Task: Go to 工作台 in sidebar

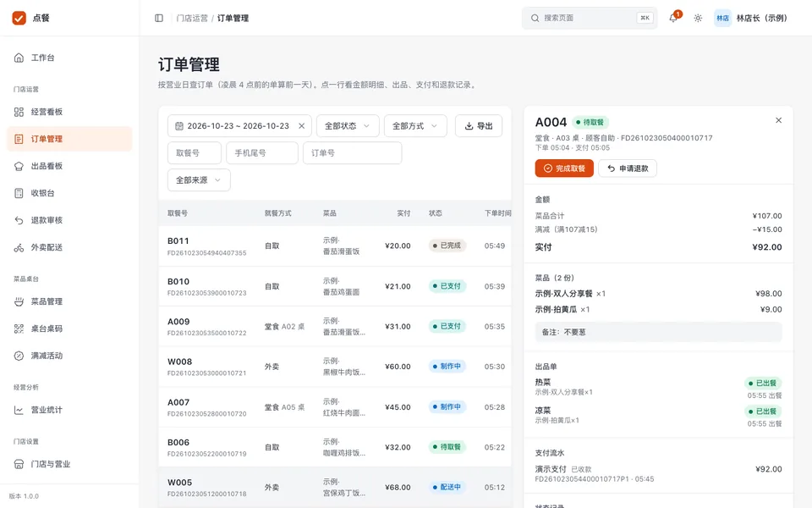Action: point(69,58)
